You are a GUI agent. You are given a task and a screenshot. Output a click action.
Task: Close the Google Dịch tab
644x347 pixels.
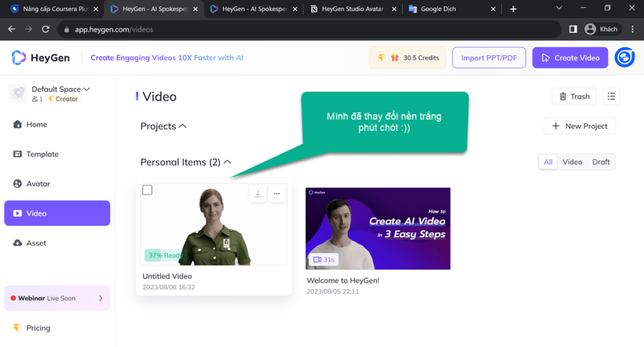(x=493, y=9)
